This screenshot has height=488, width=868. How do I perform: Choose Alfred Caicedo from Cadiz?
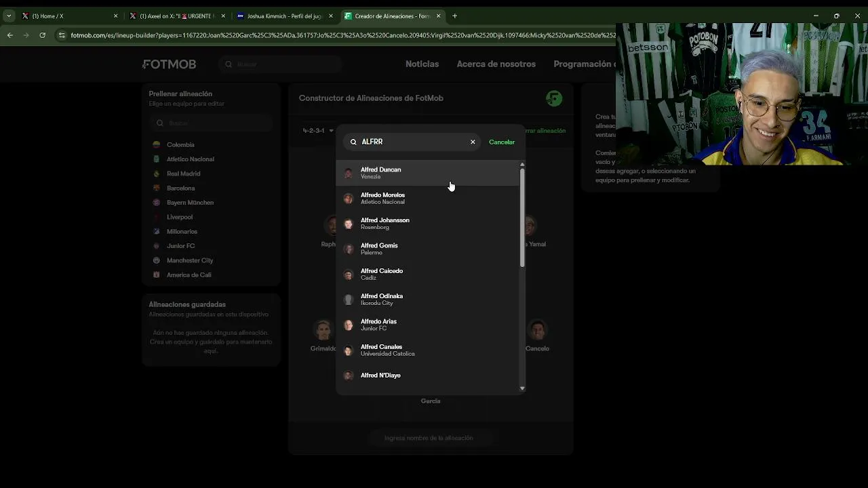coord(427,274)
